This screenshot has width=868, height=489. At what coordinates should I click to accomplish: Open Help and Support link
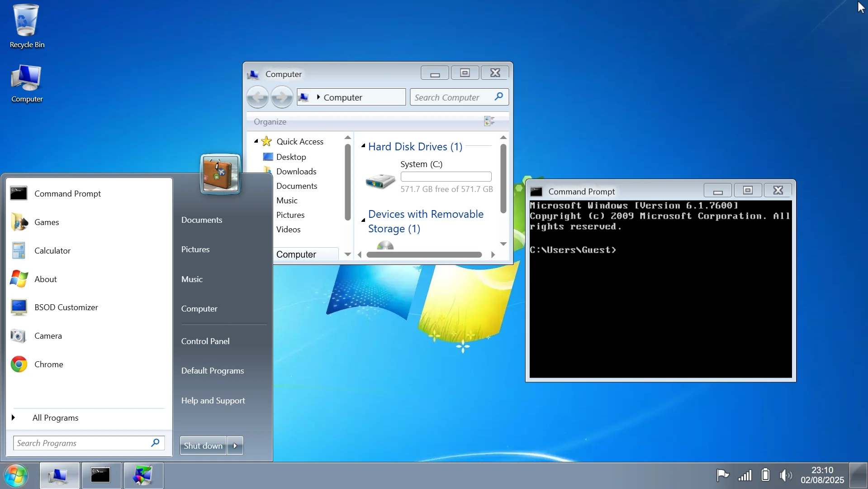point(213,401)
